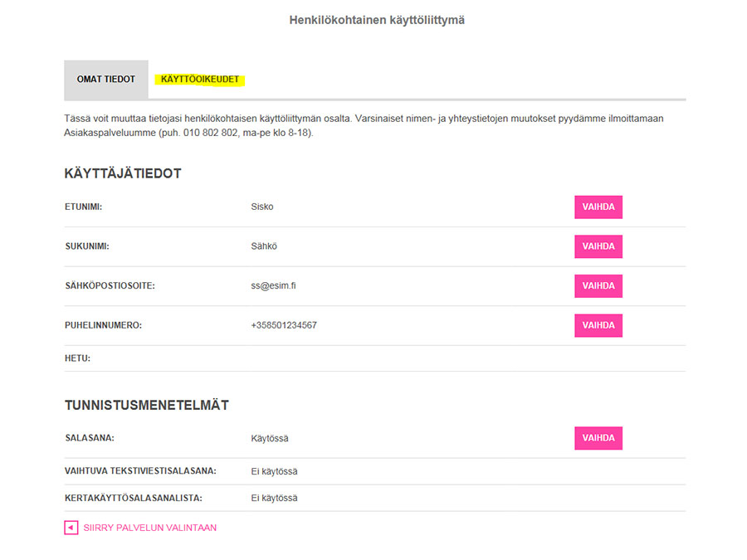Screen dimensions: 747x560
Task: Click the pink back arrow icon
Action: 71,528
